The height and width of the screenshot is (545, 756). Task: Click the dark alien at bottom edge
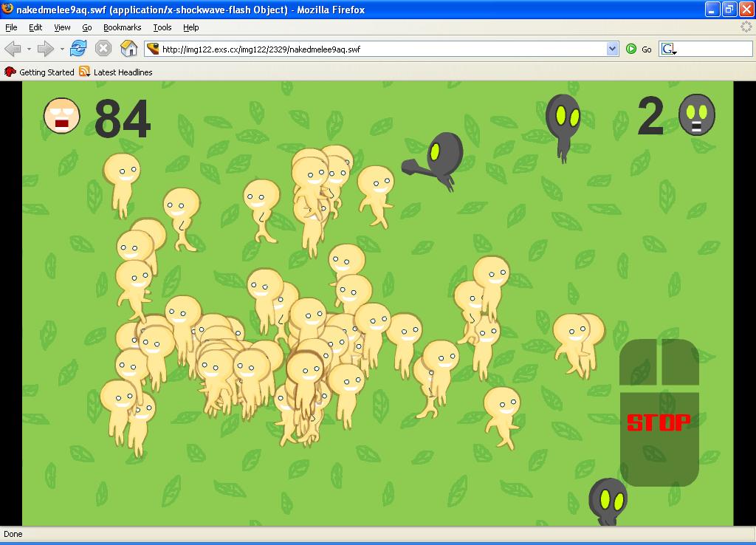click(608, 501)
